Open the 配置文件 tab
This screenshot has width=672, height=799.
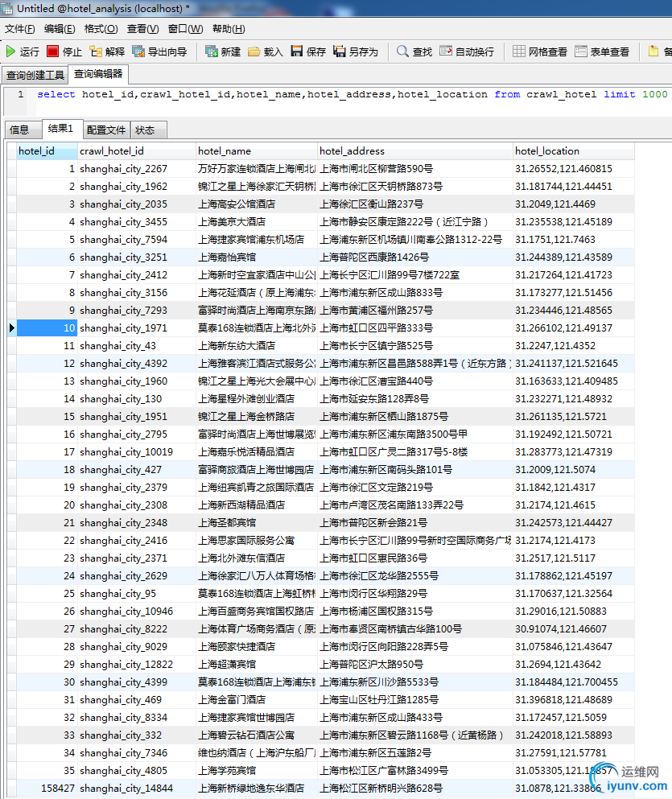coord(106,130)
